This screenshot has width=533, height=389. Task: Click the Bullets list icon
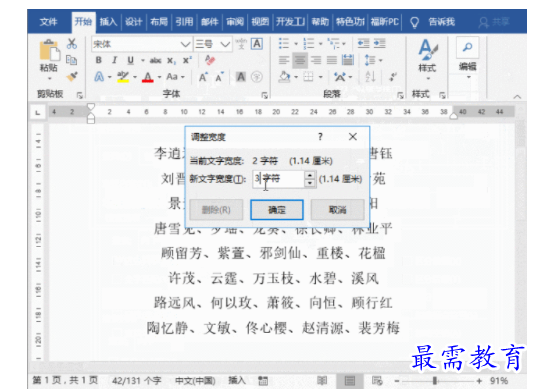click(x=284, y=44)
